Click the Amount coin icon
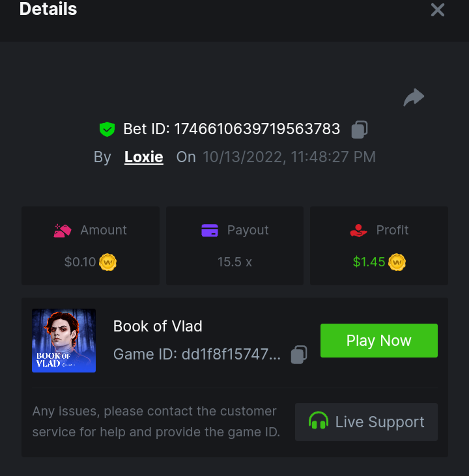469x476 pixels. pos(108,262)
